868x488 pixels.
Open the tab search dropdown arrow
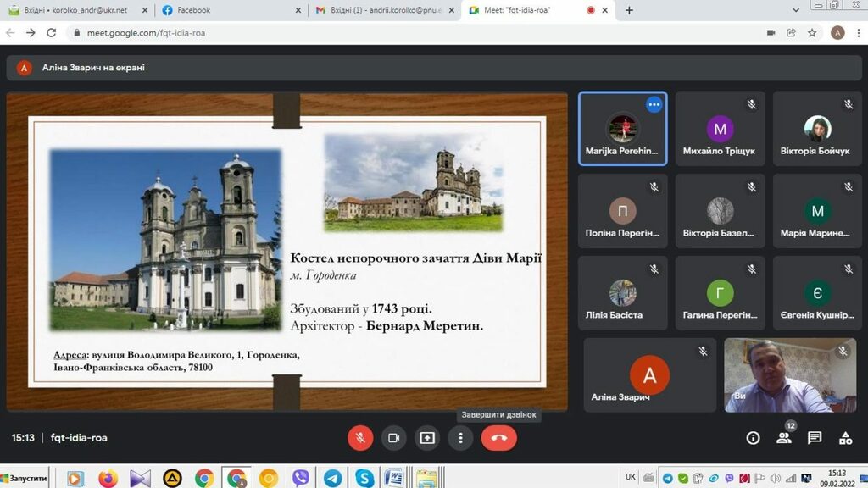pos(796,10)
